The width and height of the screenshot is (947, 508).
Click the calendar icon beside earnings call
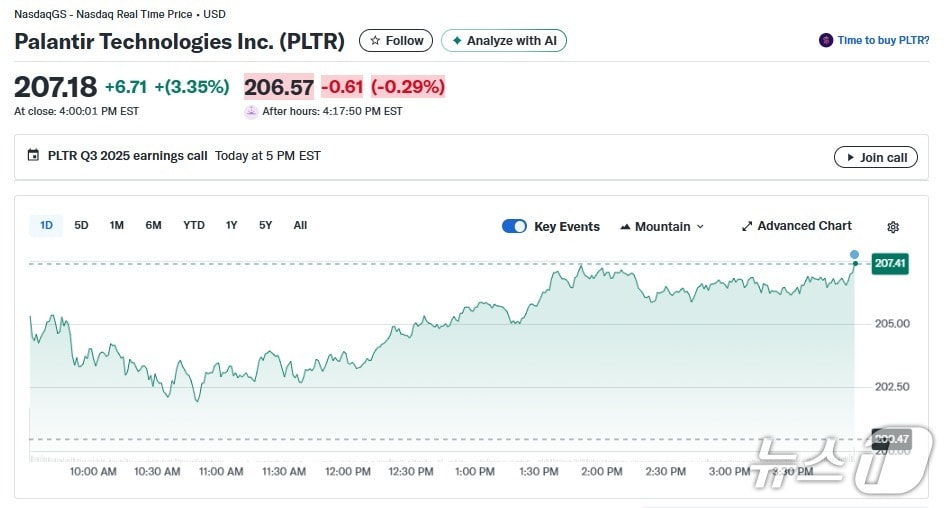tap(33, 156)
